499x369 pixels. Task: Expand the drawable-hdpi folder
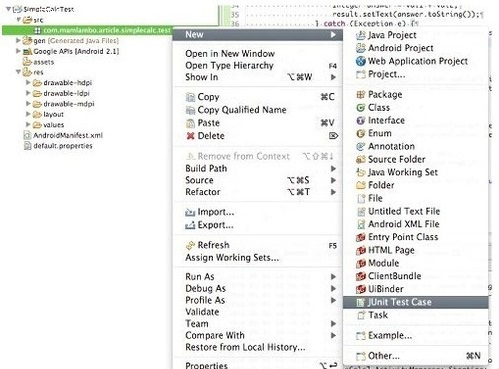coord(28,82)
